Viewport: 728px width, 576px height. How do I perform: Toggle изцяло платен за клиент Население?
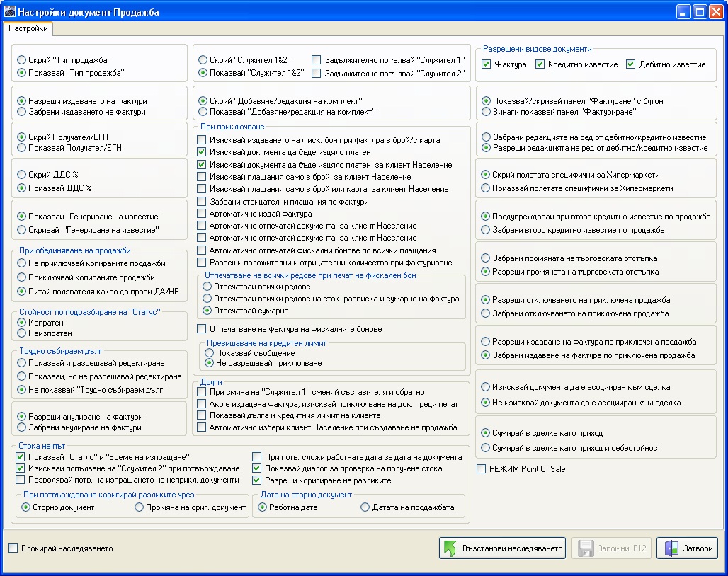coord(202,165)
